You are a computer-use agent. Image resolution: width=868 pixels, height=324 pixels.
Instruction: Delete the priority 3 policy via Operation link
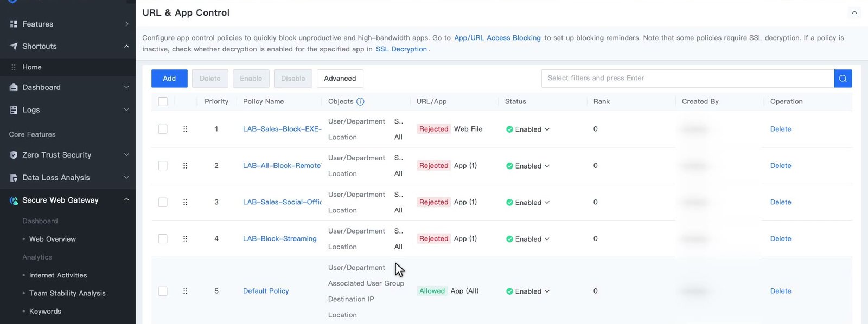click(x=781, y=203)
